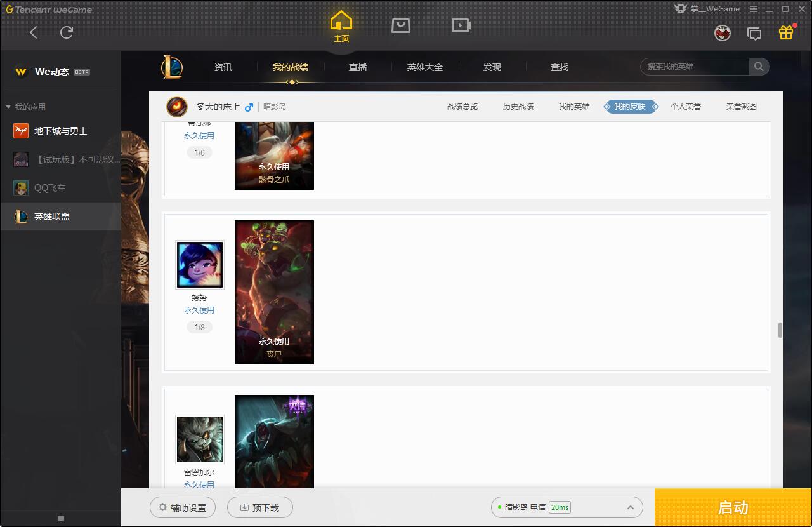Switch to 个人荣誉 sub-tab
This screenshot has height=527, width=812.
point(686,107)
